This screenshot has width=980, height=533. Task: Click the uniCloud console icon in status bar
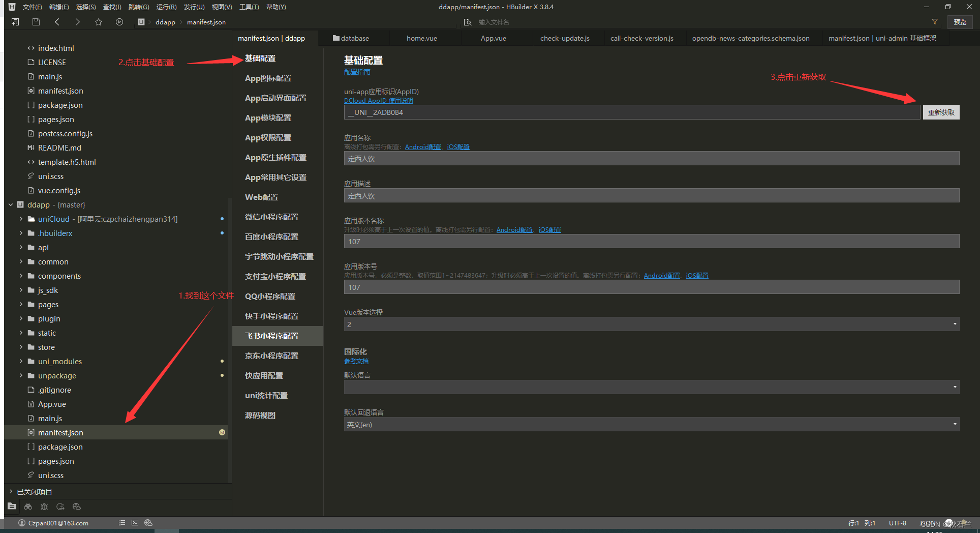point(148,523)
